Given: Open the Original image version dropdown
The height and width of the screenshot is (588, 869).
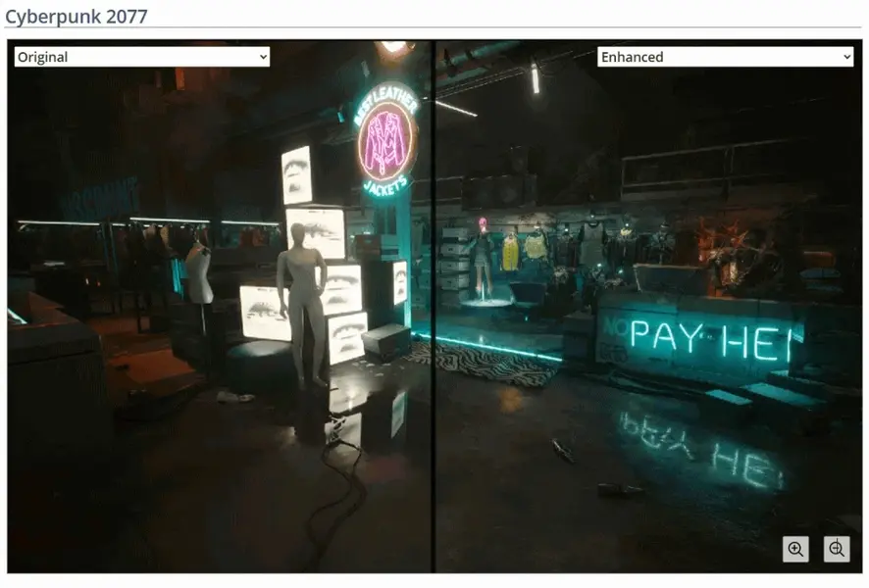Looking at the screenshot, I should [x=142, y=57].
